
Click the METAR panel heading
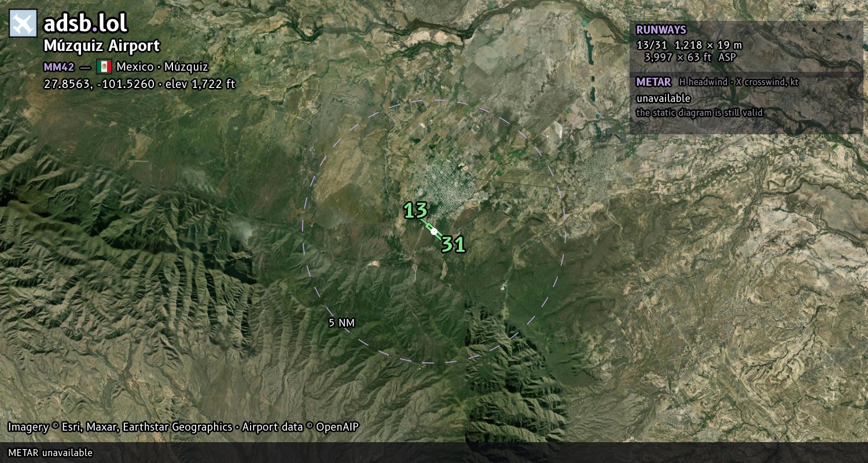[x=653, y=82]
